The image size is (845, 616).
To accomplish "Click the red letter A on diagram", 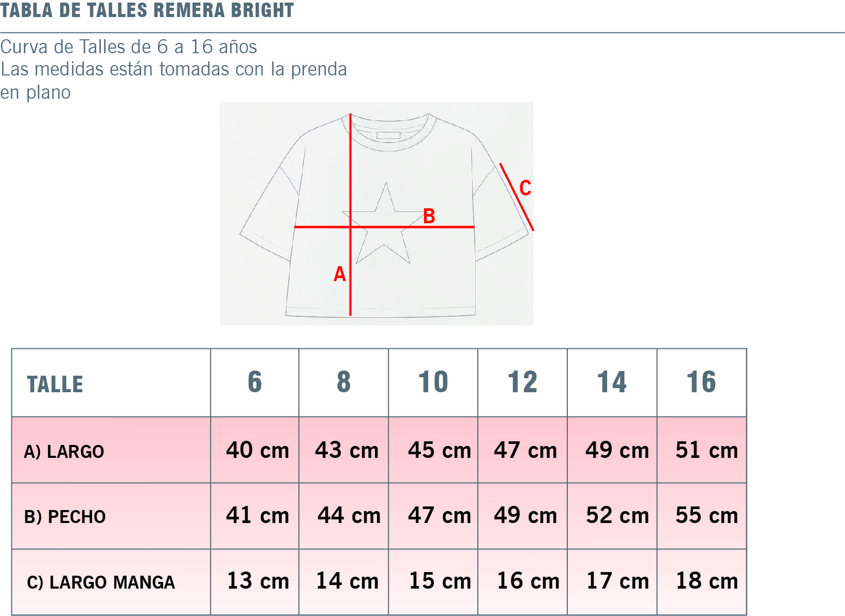I will click(339, 274).
